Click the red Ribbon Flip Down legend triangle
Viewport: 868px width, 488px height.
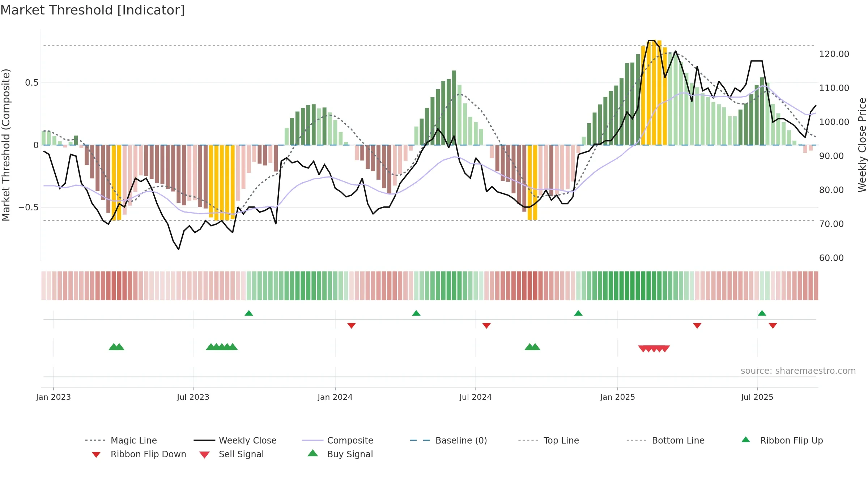[96, 455]
